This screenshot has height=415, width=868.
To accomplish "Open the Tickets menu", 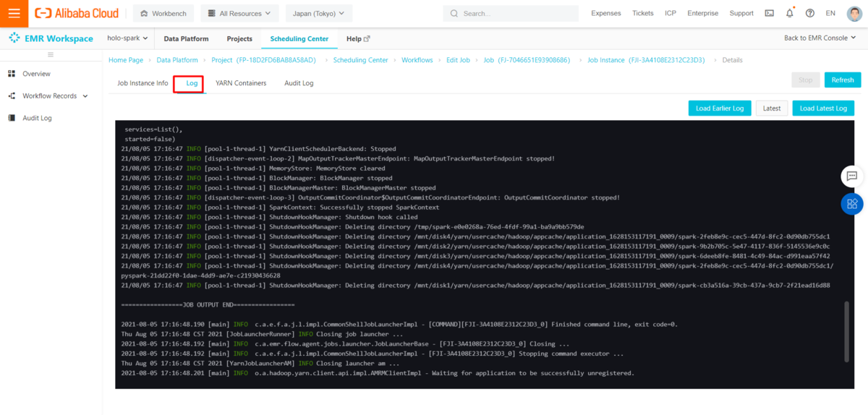I will click(642, 13).
